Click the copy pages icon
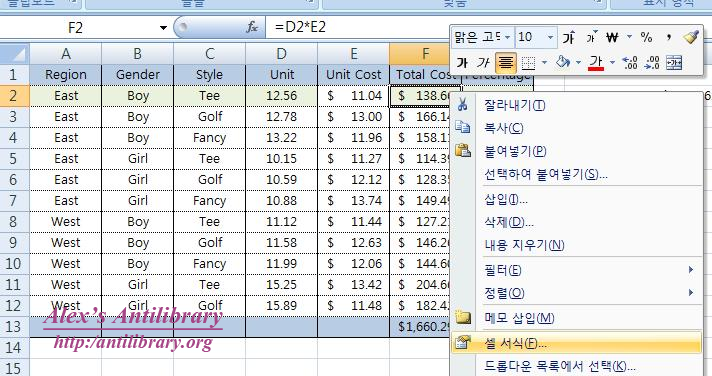The image size is (712, 376). (x=462, y=127)
